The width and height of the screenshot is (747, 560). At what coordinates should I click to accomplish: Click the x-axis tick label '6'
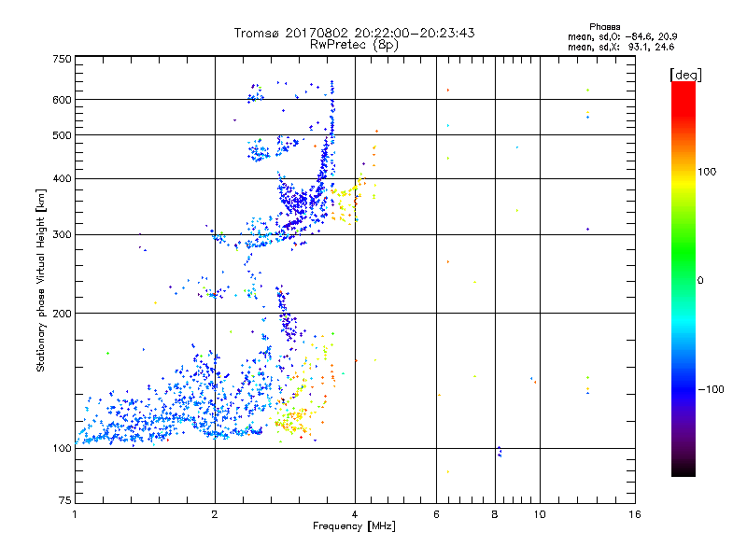click(x=436, y=514)
